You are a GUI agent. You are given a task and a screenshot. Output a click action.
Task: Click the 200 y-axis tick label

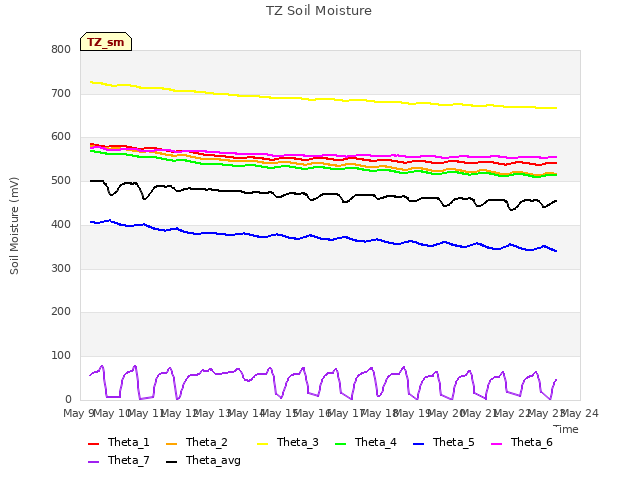[61, 312]
